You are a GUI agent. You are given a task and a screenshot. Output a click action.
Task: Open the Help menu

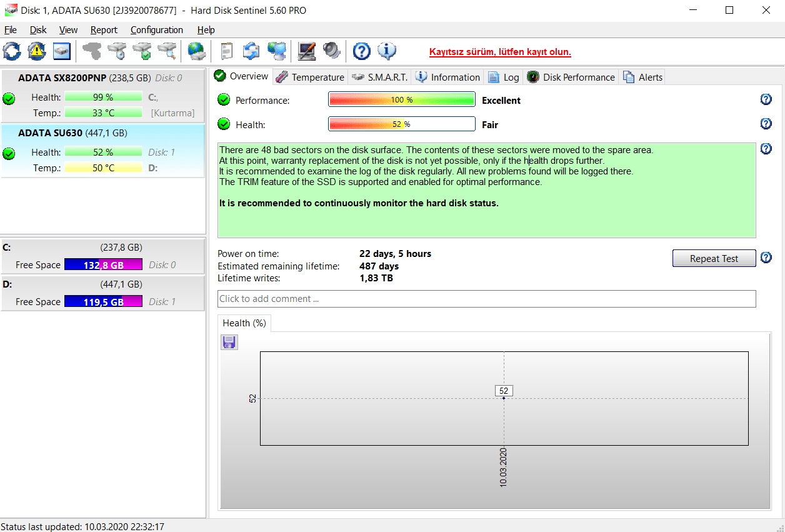coord(206,30)
